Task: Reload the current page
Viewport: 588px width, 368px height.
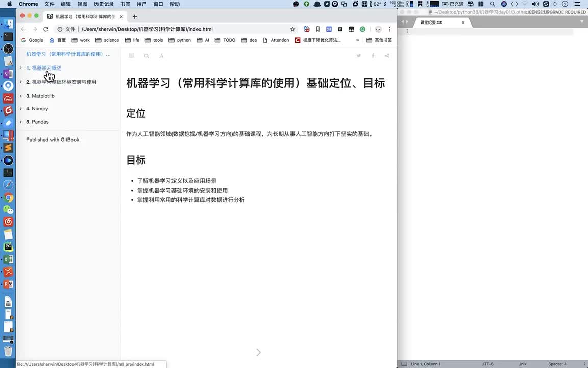Action: coord(46,29)
